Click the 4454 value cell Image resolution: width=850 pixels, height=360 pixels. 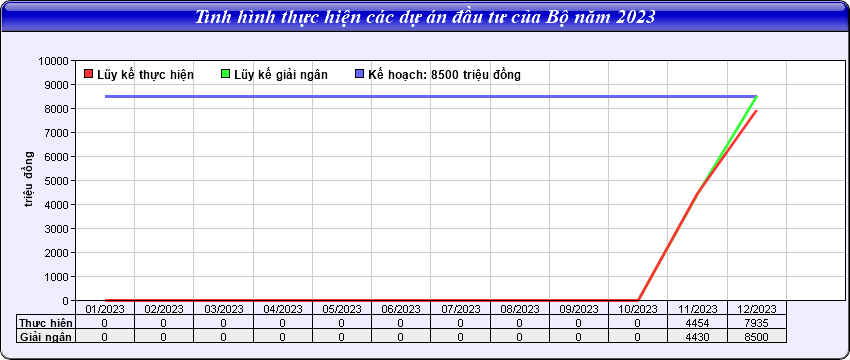[697, 323]
